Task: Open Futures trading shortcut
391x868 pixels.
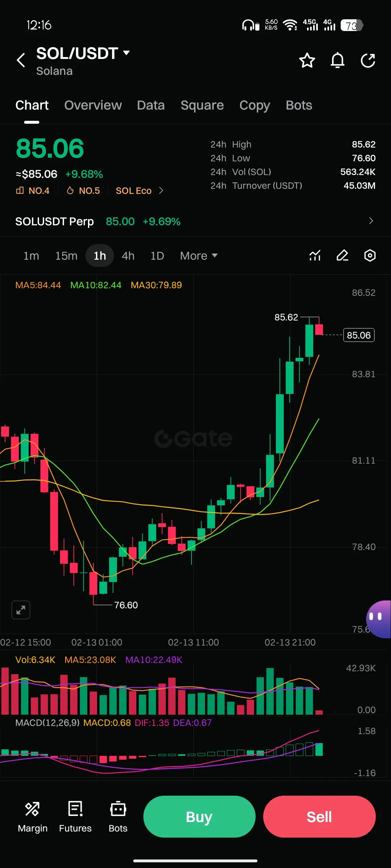Action: coord(75,817)
